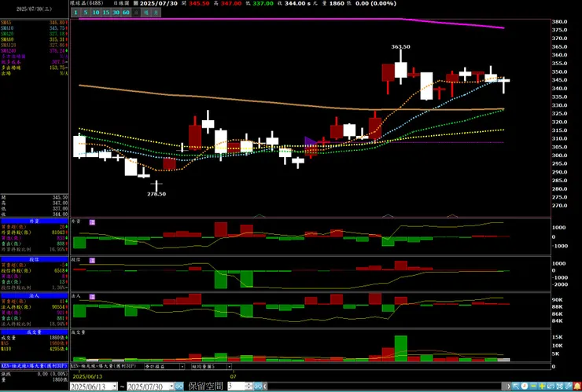This screenshot has height=392, width=582.
Task: Click the 278.50 low price label
Action: (157, 194)
